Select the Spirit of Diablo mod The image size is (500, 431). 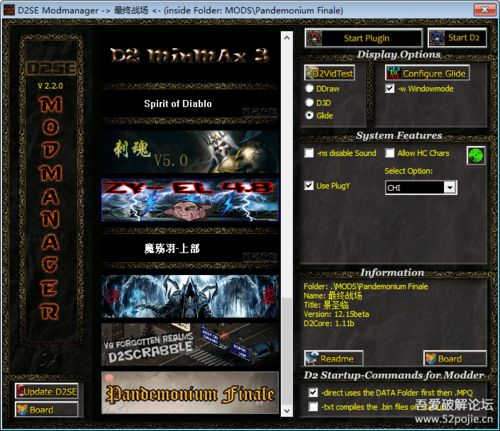pos(190,104)
